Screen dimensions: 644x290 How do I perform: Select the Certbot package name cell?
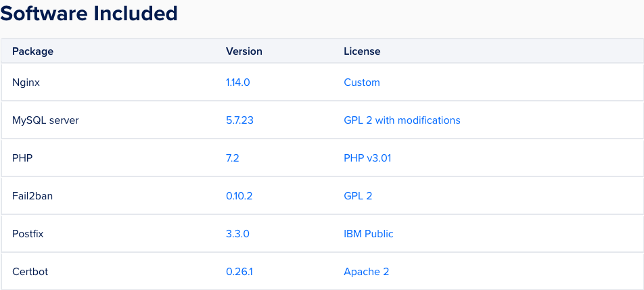(30, 272)
